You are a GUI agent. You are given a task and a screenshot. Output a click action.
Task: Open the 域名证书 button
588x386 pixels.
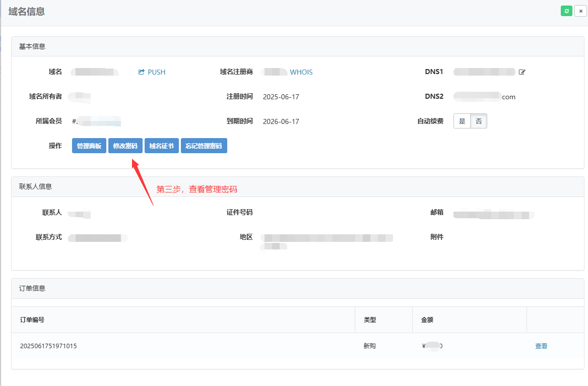tap(162, 146)
